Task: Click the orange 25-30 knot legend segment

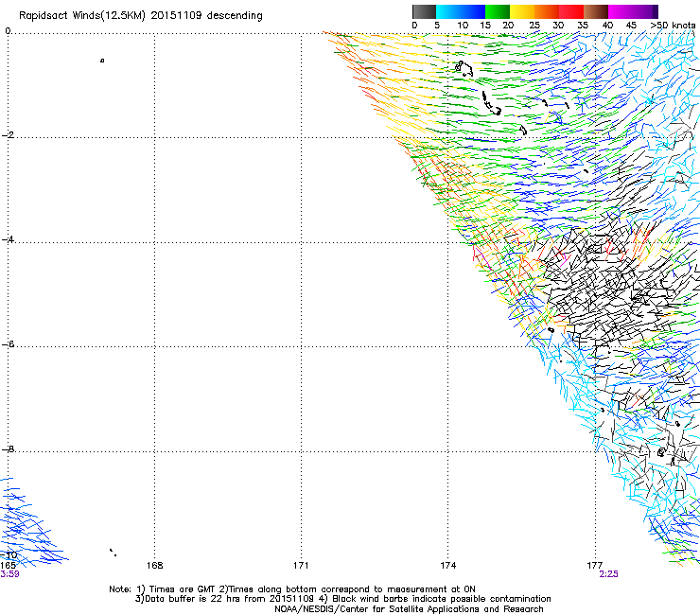Action: (x=547, y=11)
